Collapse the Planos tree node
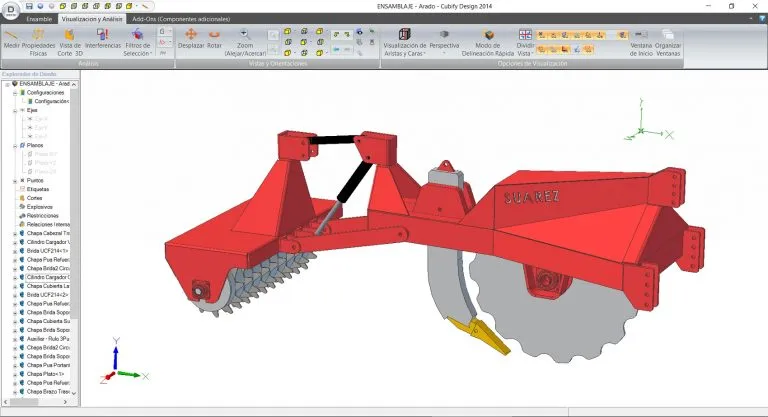This screenshot has width=768, height=417. click(x=14, y=145)
